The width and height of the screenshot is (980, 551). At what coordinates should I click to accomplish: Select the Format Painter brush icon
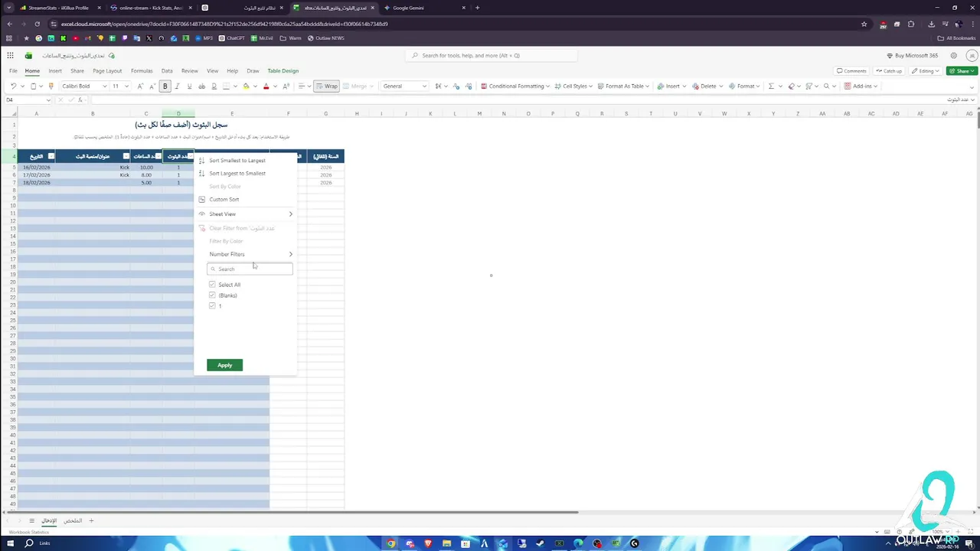[51, 86]
